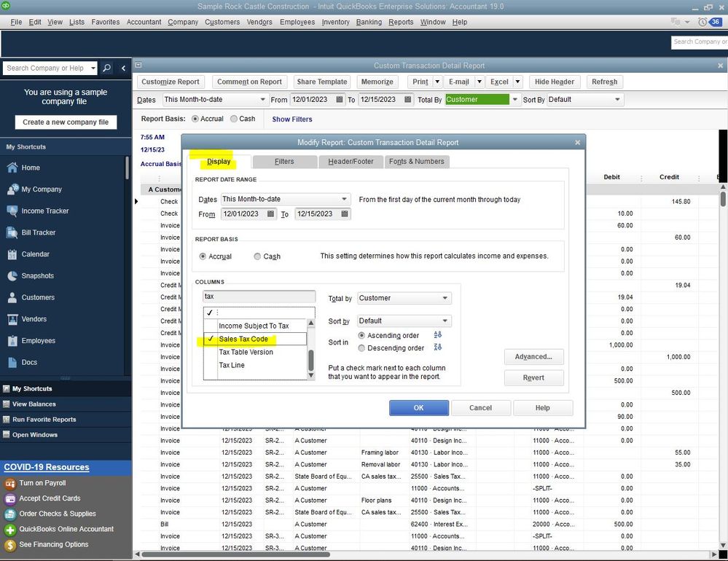728x561 pixels.
Task: Click Cancel in Modify Report dialog
Action: (x=480, y=408)
